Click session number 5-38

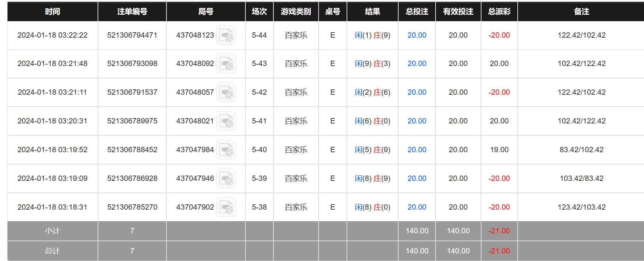pos(259,207)
